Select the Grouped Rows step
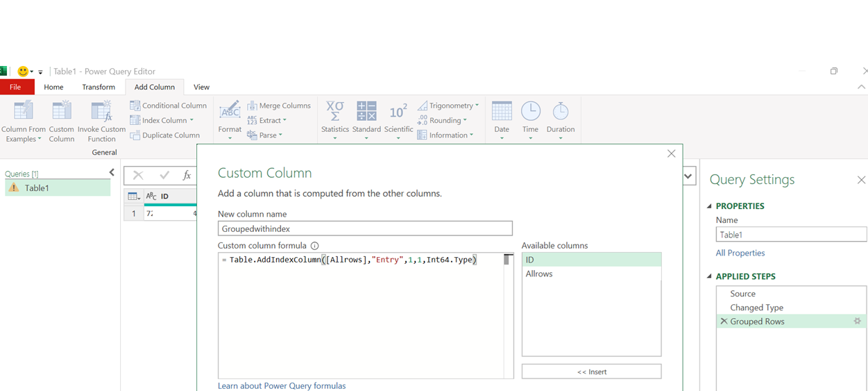 pos(791,322)
